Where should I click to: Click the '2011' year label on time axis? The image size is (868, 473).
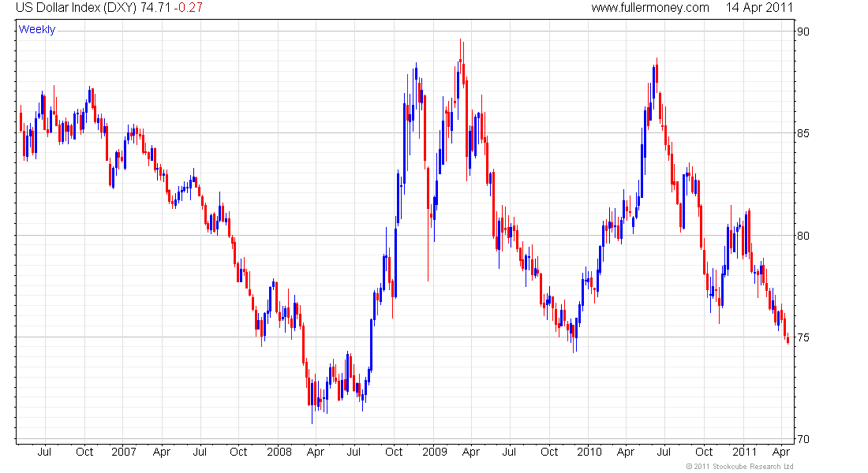pyautogui.click(x=744, y=452)
